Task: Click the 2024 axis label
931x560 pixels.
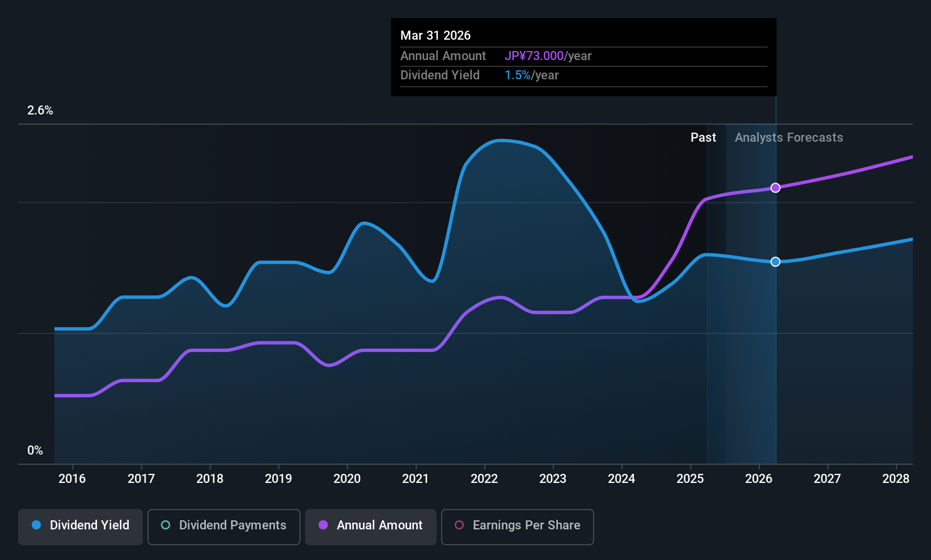Action: coord(621,478)
